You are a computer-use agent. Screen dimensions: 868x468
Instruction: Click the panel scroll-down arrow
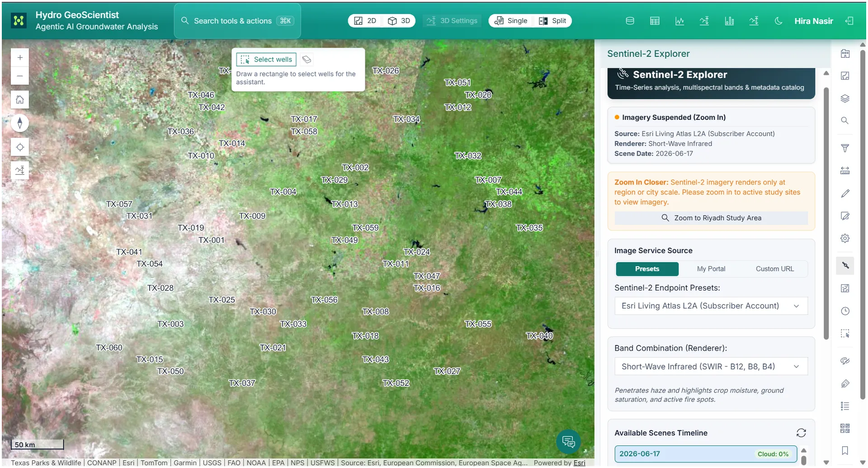pos(826,462)
